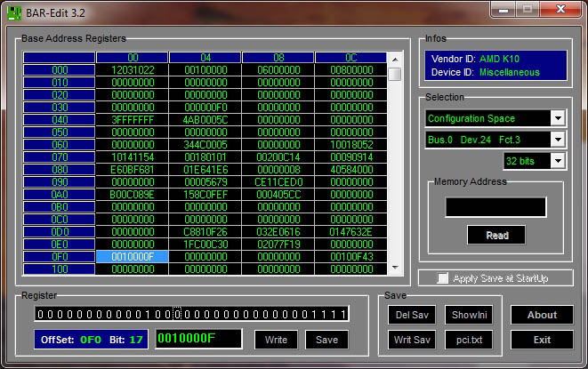This screenshot has height=369, width=588.
Task: Select cell 01E641E6 in row 080
Action: [205, 170]
